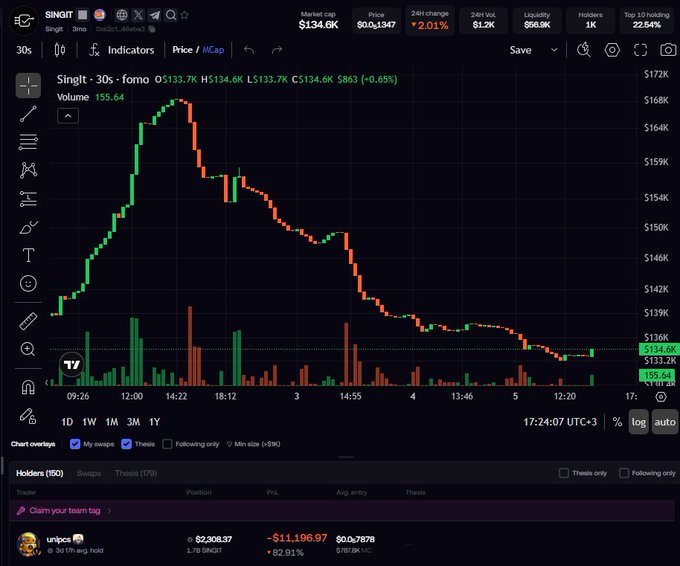The height and width of the screenshot is (566, 680).
Task: Collapse the indicator legend chevron
Action: tap(68, 116)
